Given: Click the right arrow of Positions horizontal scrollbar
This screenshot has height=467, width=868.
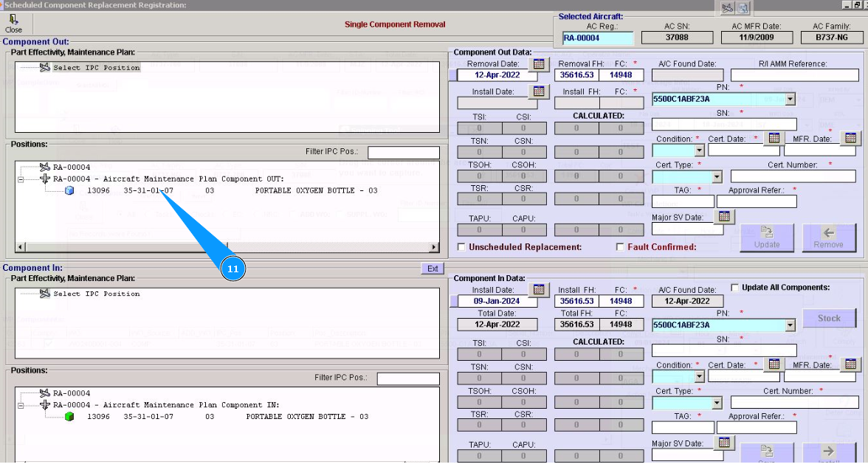Looking at the screenshot, I should [x=435, y=246].
